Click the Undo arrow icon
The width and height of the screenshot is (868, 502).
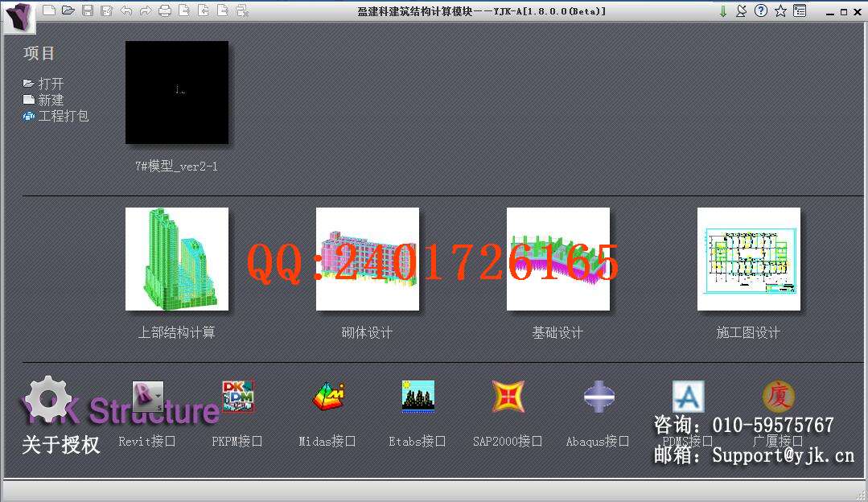tap(126, 10)
